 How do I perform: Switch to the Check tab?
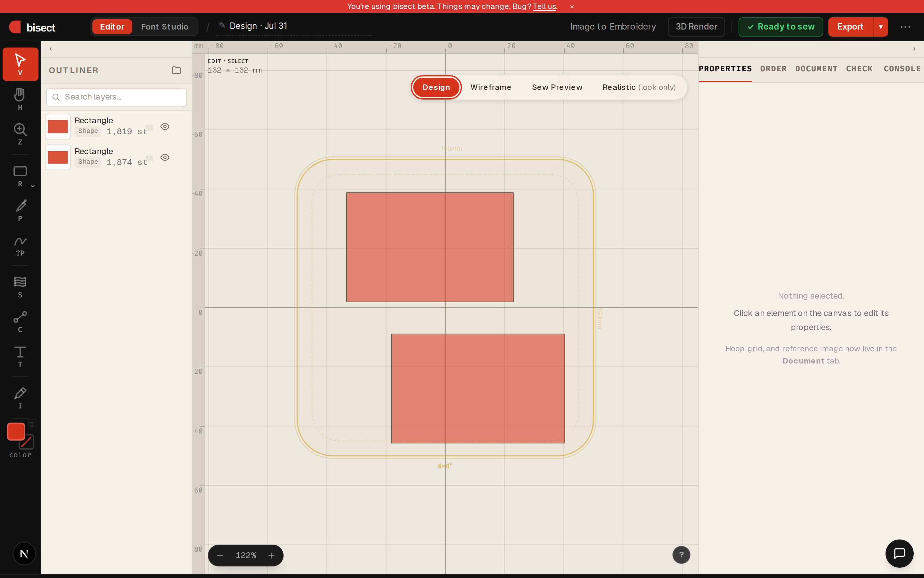click(859, 69)
